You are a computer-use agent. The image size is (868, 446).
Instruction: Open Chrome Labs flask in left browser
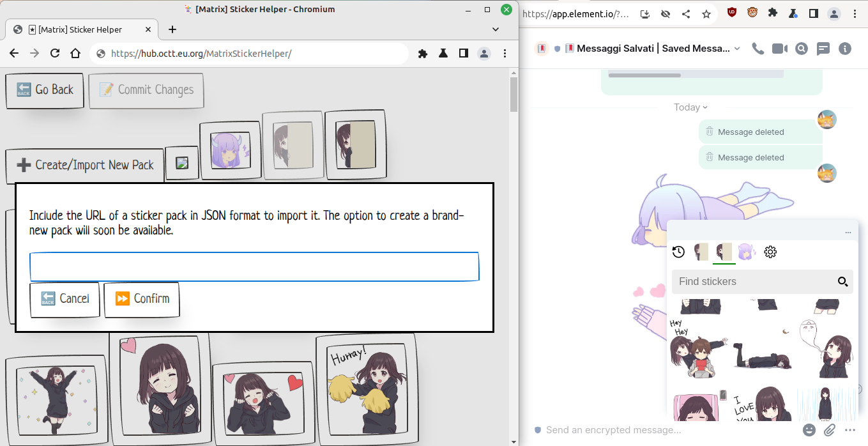pyautogui.click(x=443, y=54)
